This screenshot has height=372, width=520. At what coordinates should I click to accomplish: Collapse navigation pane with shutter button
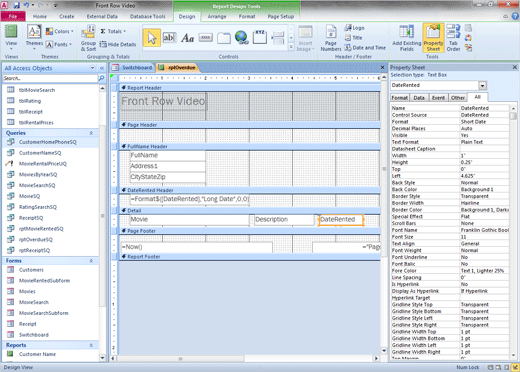coord(102,68)
